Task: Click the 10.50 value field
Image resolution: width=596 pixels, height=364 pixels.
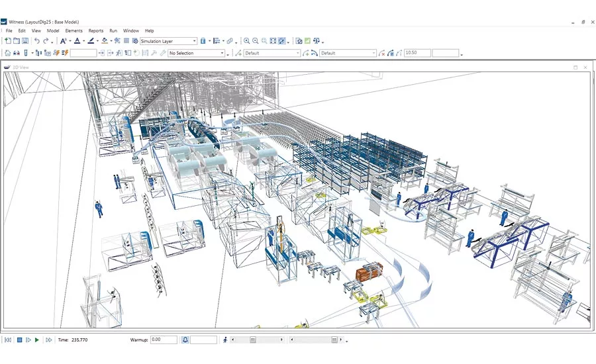Action: coord(417,53)
